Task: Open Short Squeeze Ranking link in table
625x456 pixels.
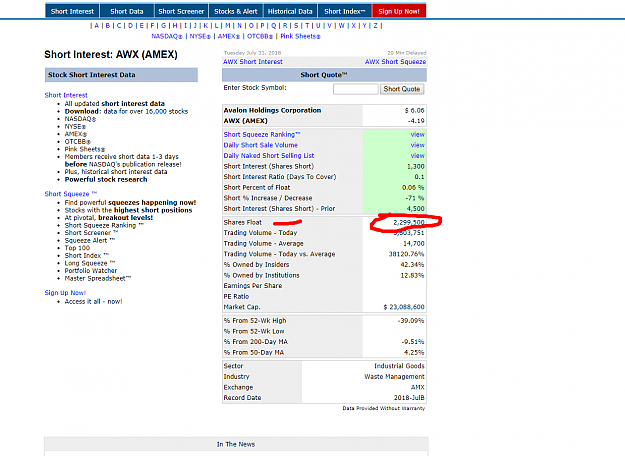Action: 261,135
